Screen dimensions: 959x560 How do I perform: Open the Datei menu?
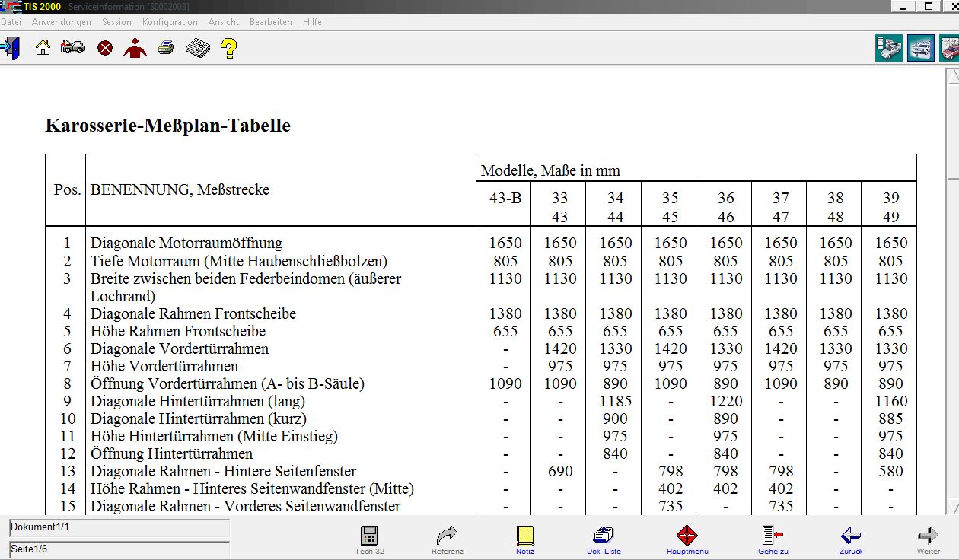coord(11,22)
